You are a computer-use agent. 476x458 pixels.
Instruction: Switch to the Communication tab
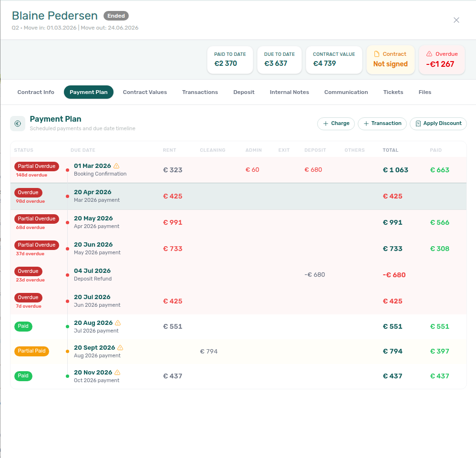[346, 92]
